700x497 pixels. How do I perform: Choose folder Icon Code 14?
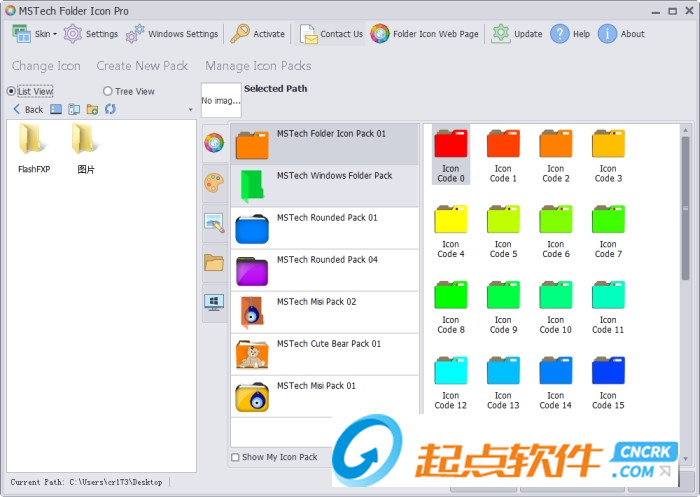[x=556, y=382]
